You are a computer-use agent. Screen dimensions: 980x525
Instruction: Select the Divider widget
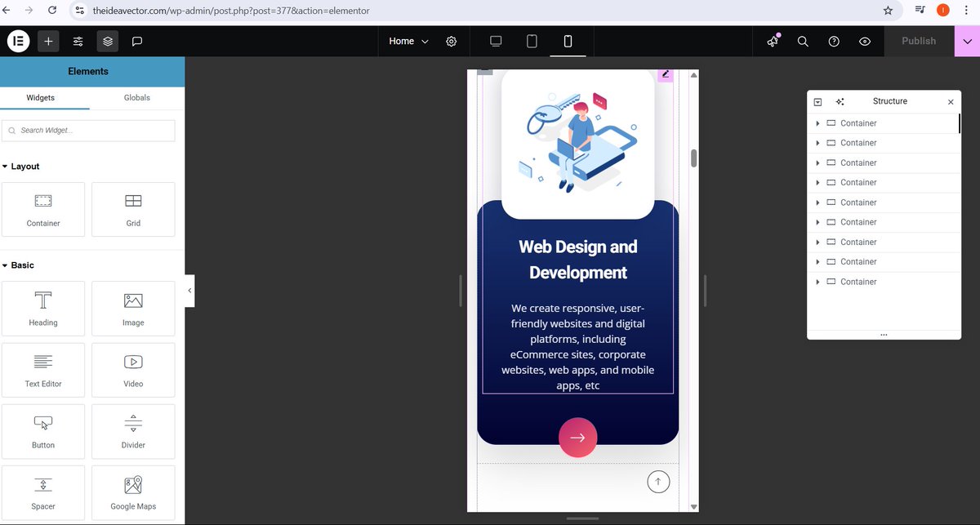click(133, 431)
